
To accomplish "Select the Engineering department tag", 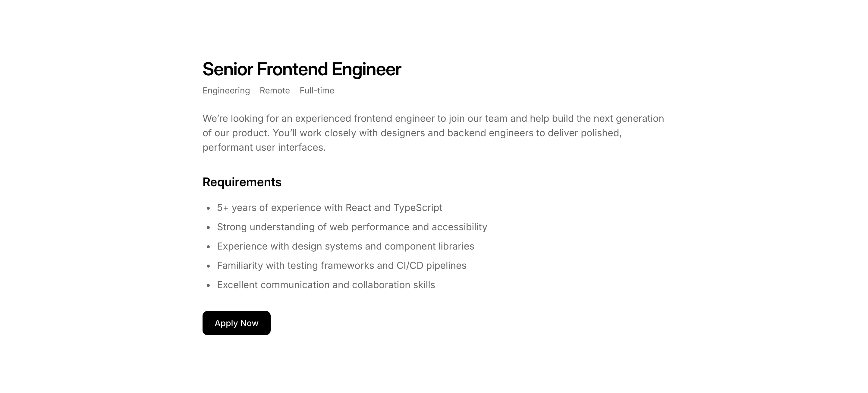I will point(226,91).
